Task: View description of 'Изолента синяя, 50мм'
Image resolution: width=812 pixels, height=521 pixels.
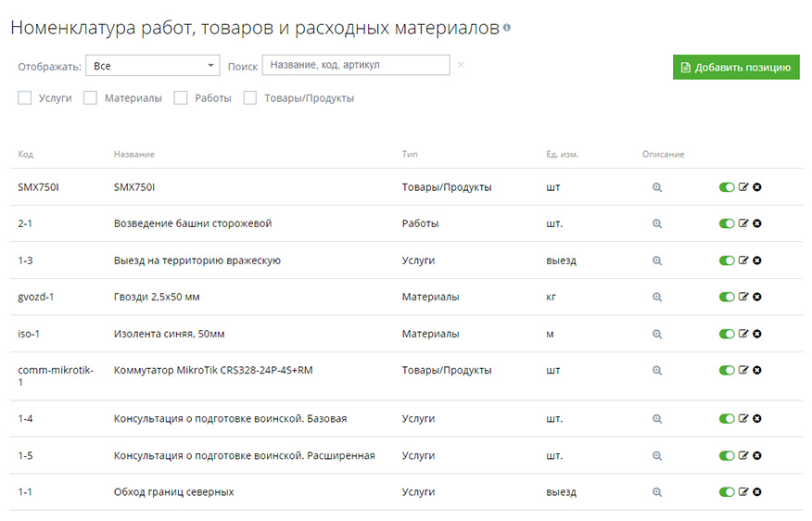Action: [657, 334]
